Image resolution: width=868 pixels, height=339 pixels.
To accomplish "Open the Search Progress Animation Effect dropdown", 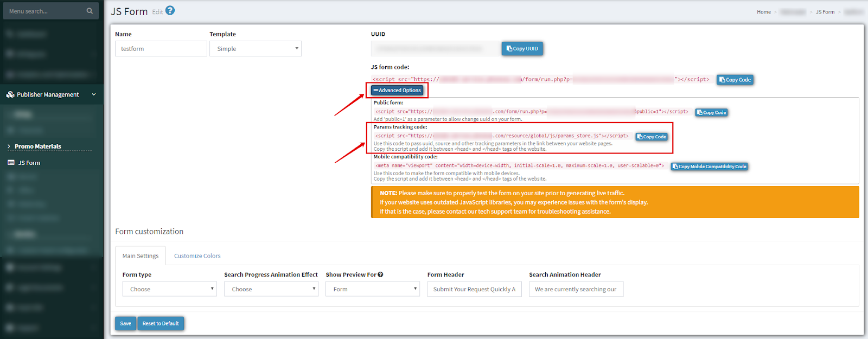I will coord(271,289).
